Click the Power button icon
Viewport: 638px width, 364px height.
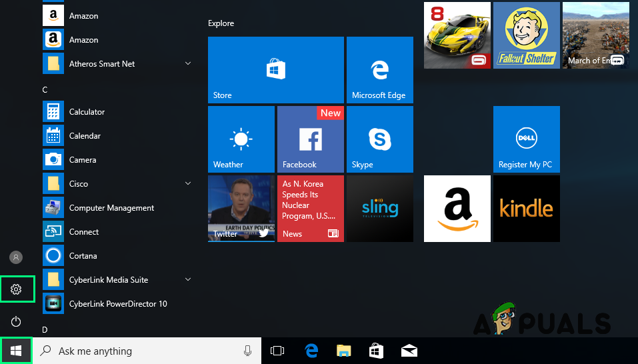click(x=17, y=322)
